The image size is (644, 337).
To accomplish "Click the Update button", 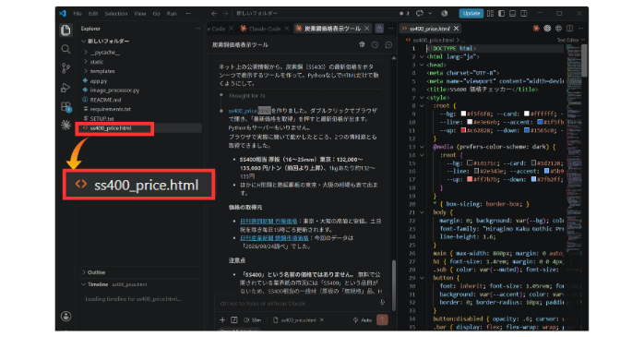I will [x=471, y=14].
